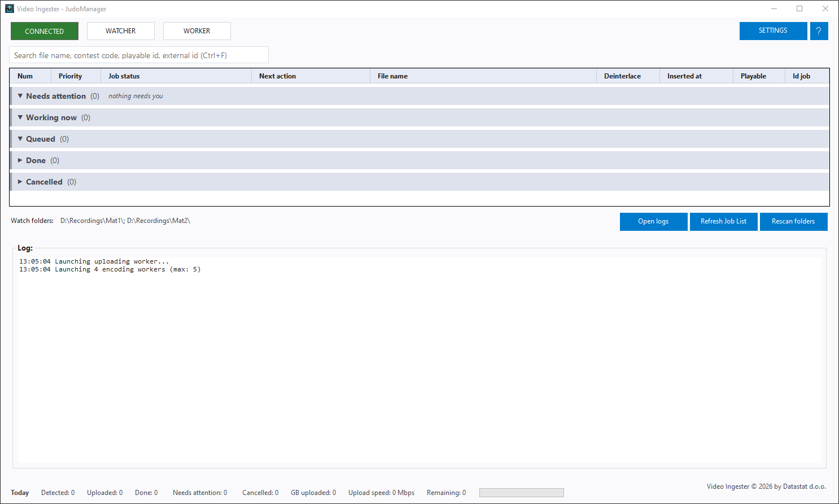Click the upload progress bar in status bar
This screenshot has height=504, width=839.
(522, 493)
